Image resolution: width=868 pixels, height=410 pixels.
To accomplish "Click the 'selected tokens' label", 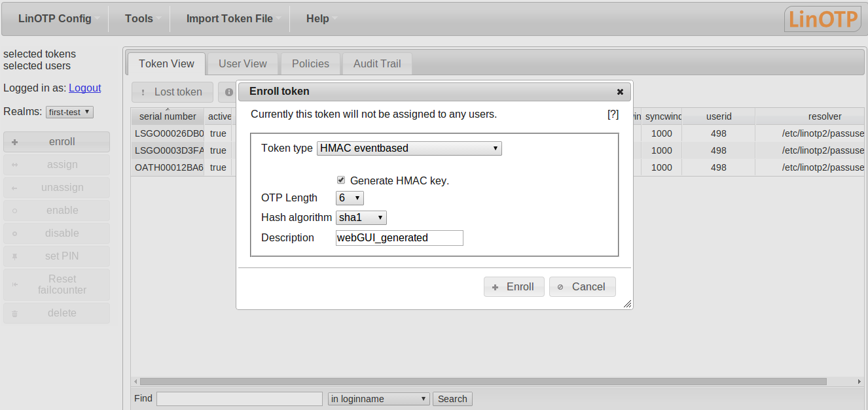I will pos(39,54).
